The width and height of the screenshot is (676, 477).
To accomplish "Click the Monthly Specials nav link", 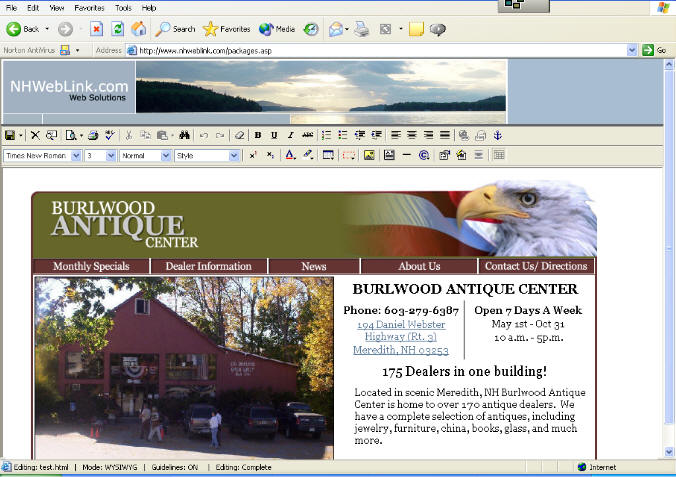I will (x=91, y=266).
